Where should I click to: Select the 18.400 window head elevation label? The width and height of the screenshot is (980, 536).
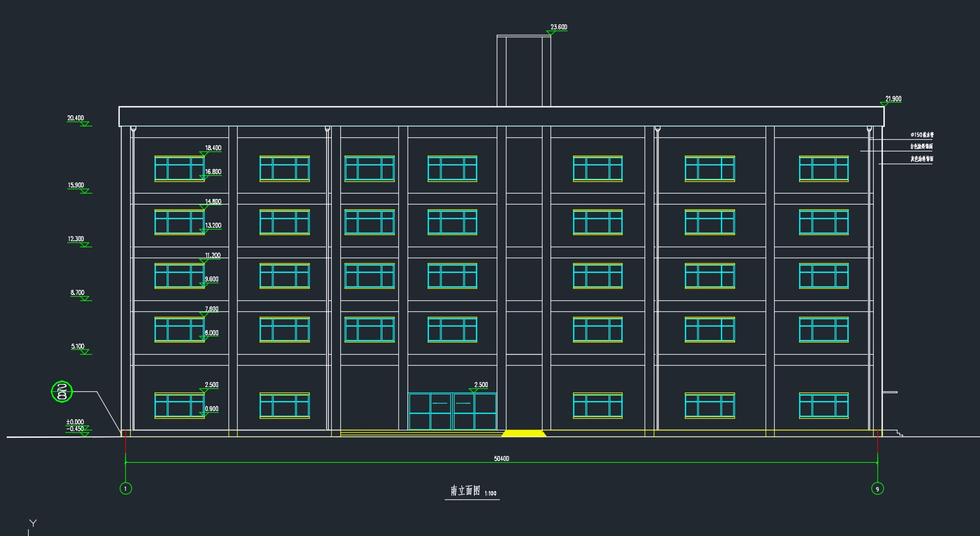(213, 148)
